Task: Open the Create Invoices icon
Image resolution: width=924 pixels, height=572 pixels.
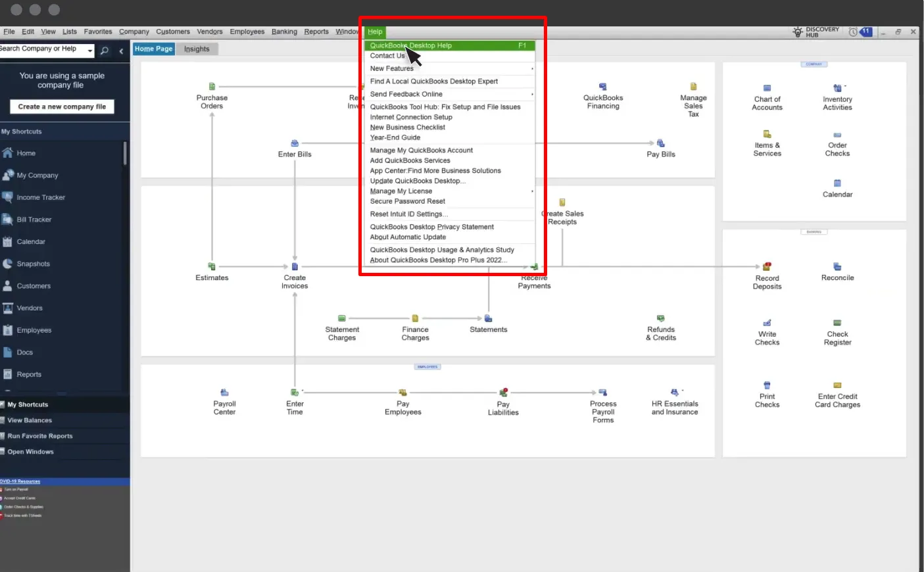Action: [x=295, y=266]
